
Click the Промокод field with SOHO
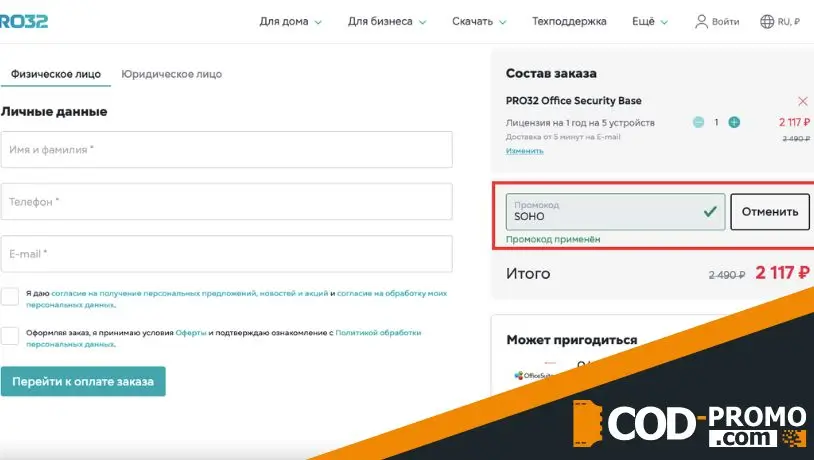click(x=615, y=212)
